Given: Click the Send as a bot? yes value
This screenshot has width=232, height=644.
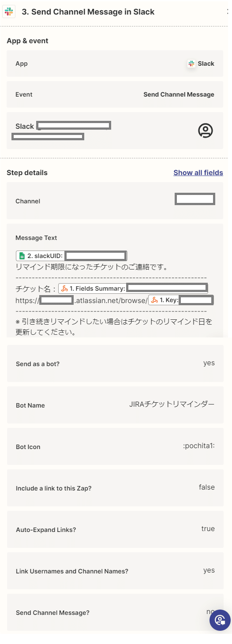Looking at the screenshot, I should coord(209,363).
